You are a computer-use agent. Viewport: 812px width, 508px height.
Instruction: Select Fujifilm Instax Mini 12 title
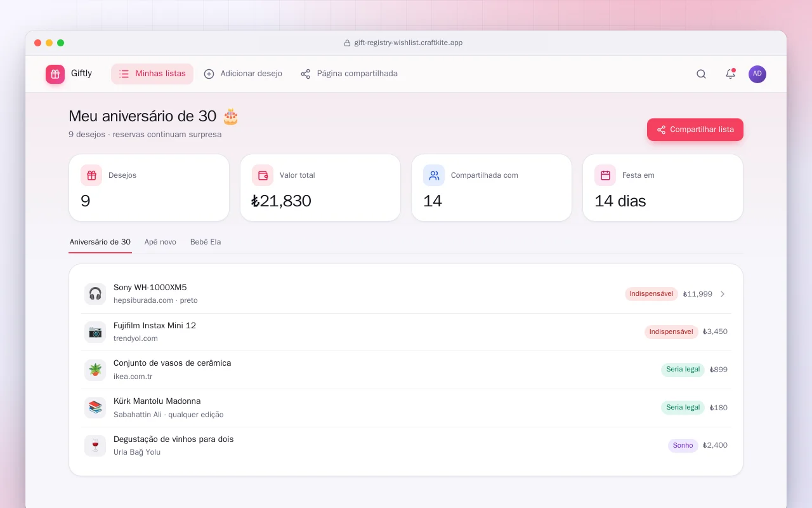(x=155, y=326)
